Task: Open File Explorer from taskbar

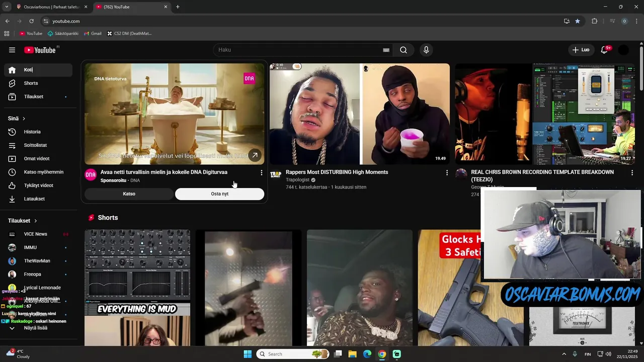Action: click(x=353, y=354)
